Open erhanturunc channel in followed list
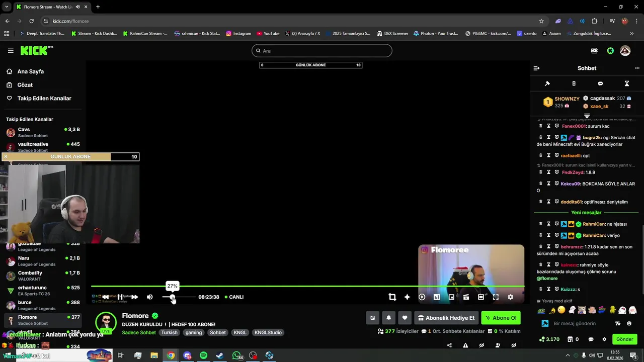This screenshot has width=644, height=362. [x=43, y=291]
